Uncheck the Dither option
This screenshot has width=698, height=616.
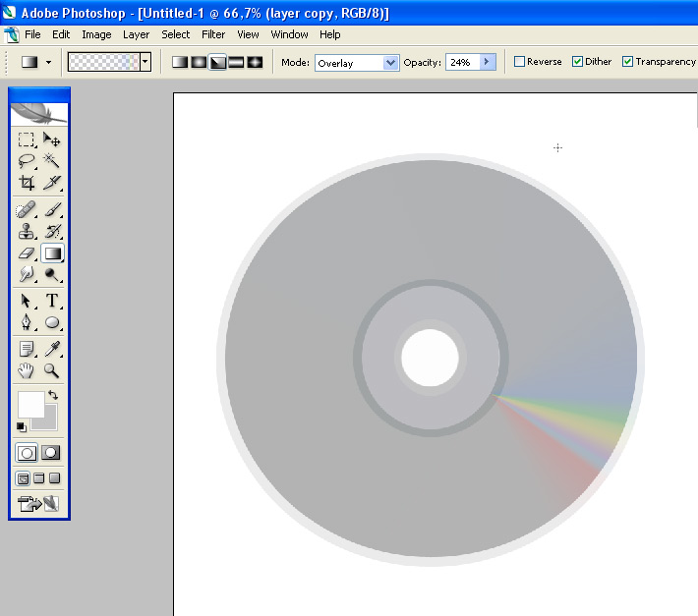pos(578,62)
